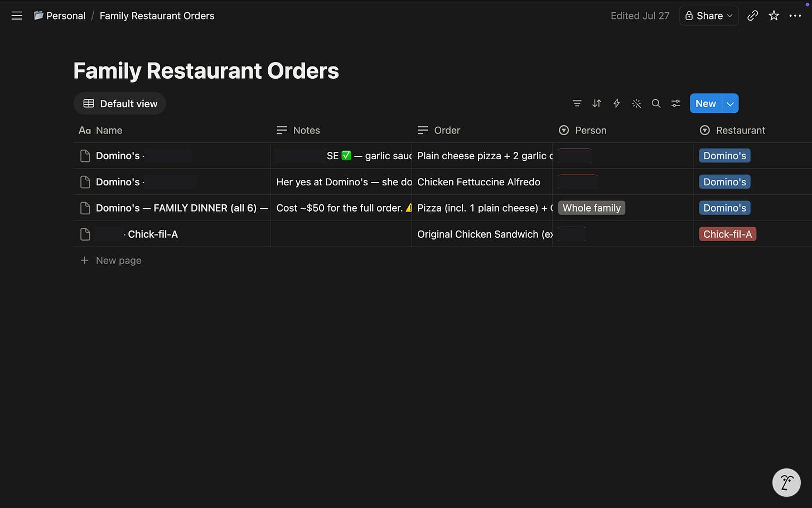Create a new entry with New button
This screenshot has width=812, height=508.
[x=705, y=103]
